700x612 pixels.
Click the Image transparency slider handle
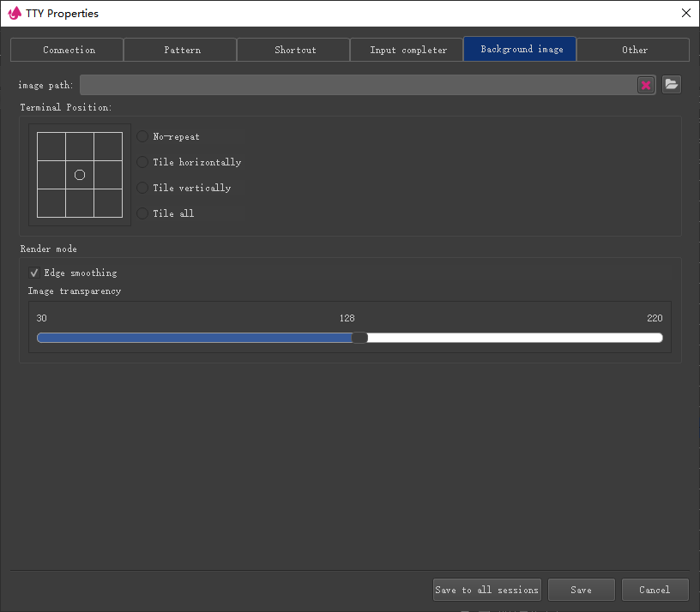click(360, 338)
